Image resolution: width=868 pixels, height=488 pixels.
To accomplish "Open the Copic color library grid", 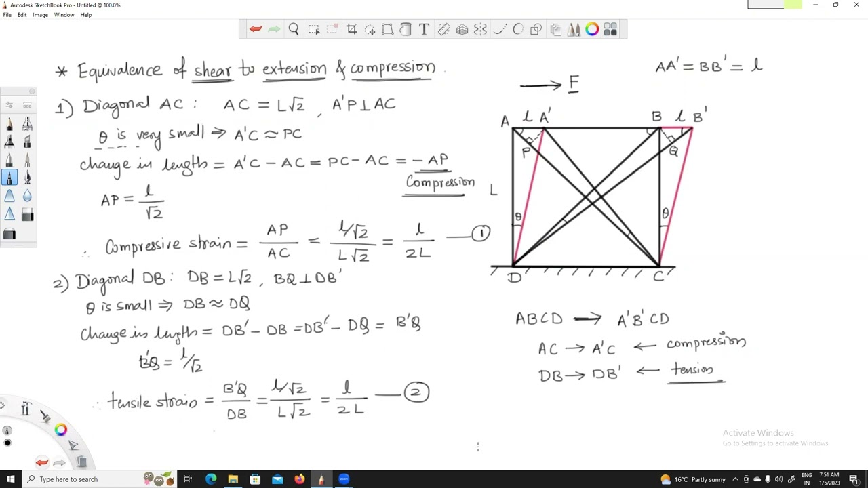I will coord(610,29).
